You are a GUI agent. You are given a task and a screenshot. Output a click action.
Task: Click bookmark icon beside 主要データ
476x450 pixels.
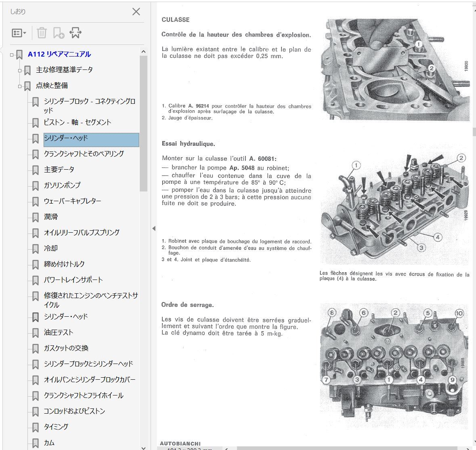[x=36, y=170]
